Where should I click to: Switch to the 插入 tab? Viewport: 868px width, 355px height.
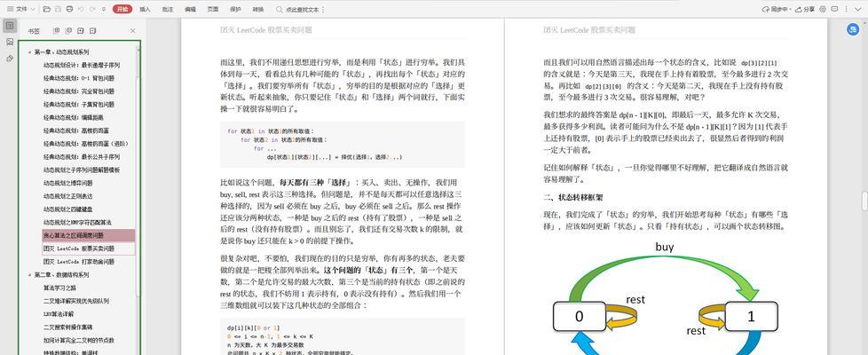click(x=145, y=10)
